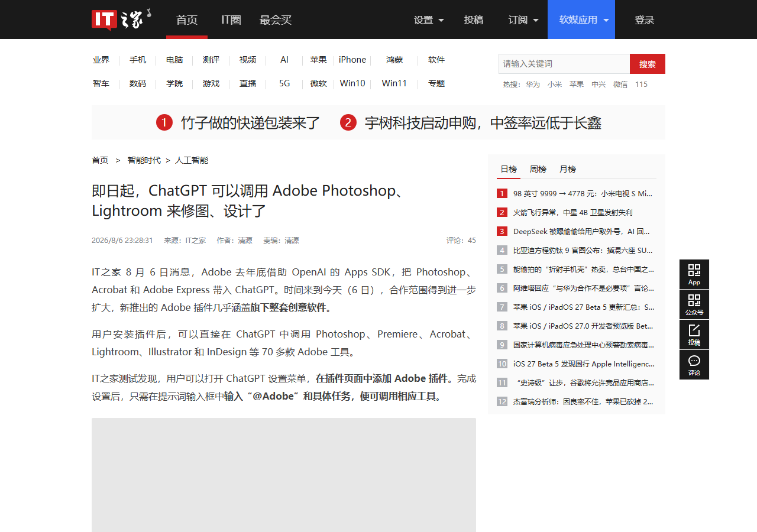Click breadcrumb 智能时代
Image resolution: width=757 pixels, height=532 pixels.
144,160
